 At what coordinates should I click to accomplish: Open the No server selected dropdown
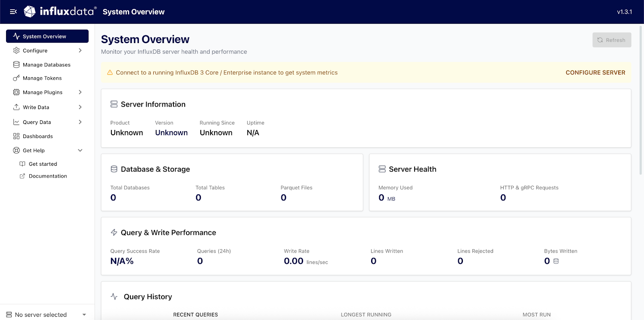pos(47,315)
